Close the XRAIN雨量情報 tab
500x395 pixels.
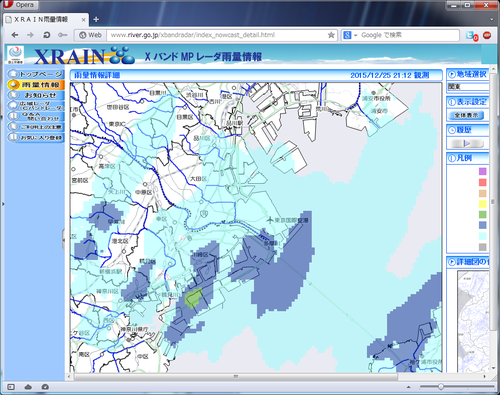[x=83, y=20]
